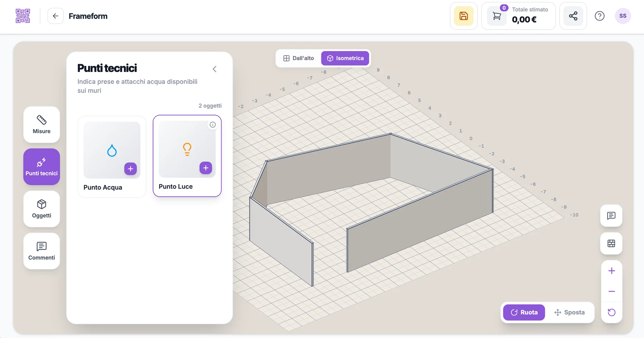Toggle comments in the viewport

(x=611, y=216)
